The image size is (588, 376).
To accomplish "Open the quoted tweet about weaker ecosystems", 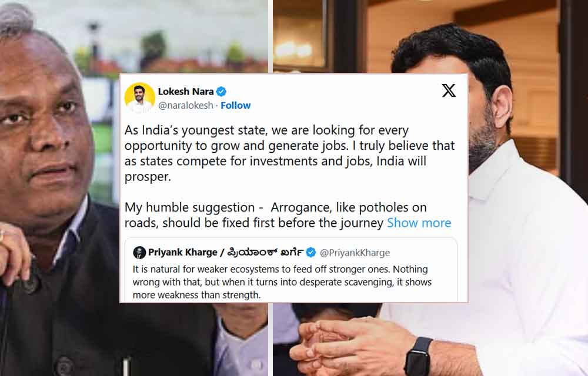I will [x=291, y=270].
